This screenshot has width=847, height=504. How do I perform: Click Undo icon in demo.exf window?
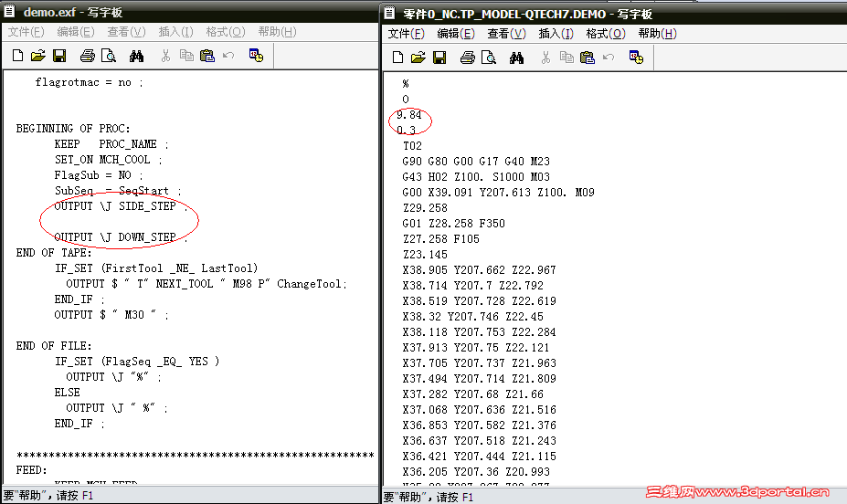click(228, 56)
